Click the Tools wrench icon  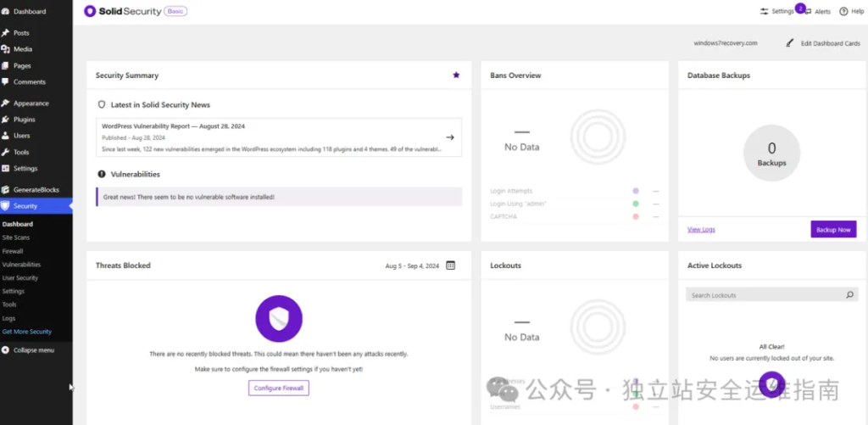coord(6,152)
